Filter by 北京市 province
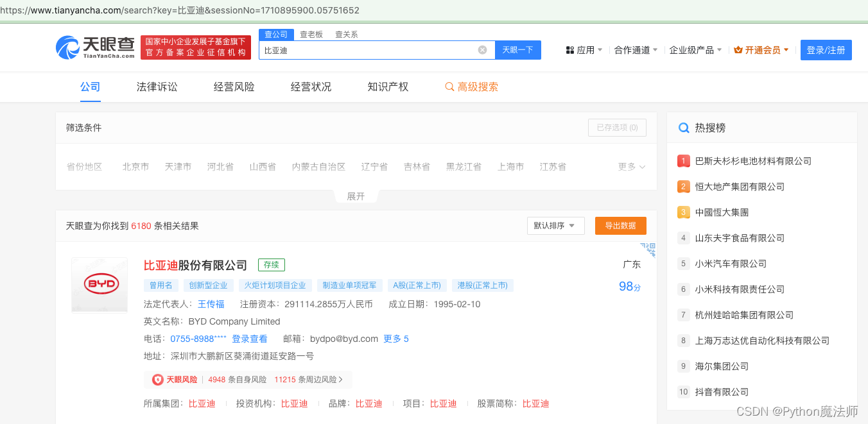868x424 pixels. [x=135, y=167]
